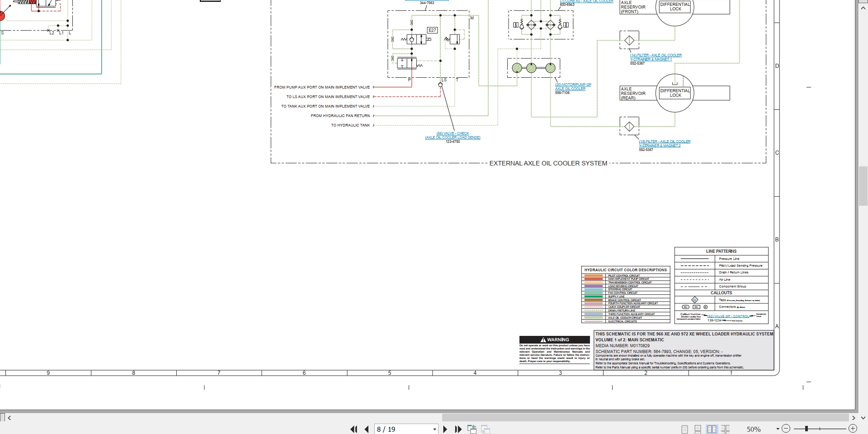
Task: Go to the next page
Action: (445, 429)
